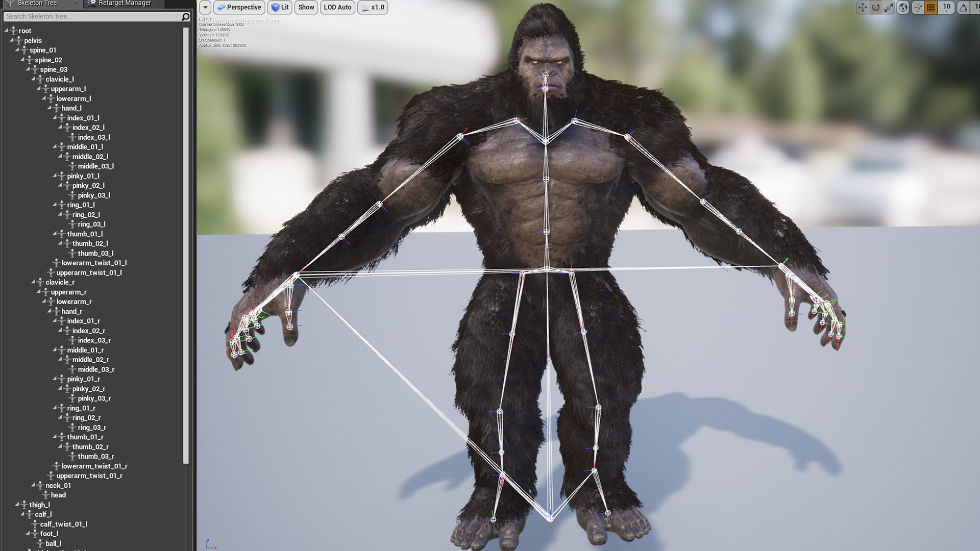Collapse the neck_01 bone branch
The height and width of the screenshot is (551, 980).
(33, 485)
